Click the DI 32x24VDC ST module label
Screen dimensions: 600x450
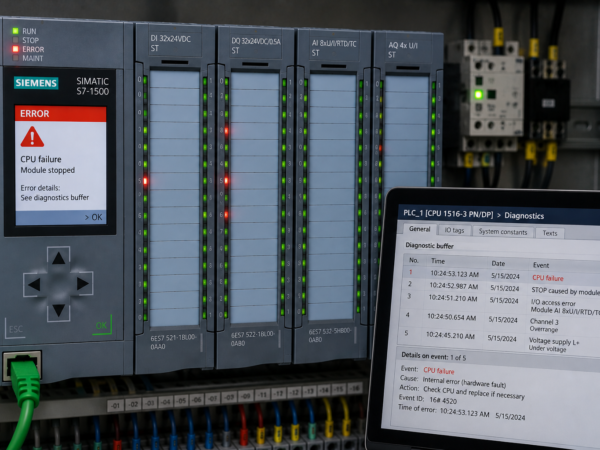170,43
